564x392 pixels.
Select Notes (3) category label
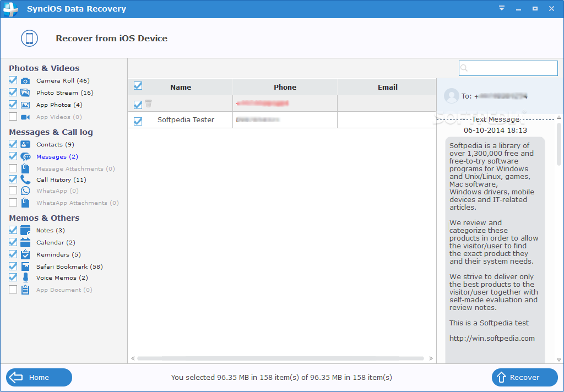tap(50, 231)
